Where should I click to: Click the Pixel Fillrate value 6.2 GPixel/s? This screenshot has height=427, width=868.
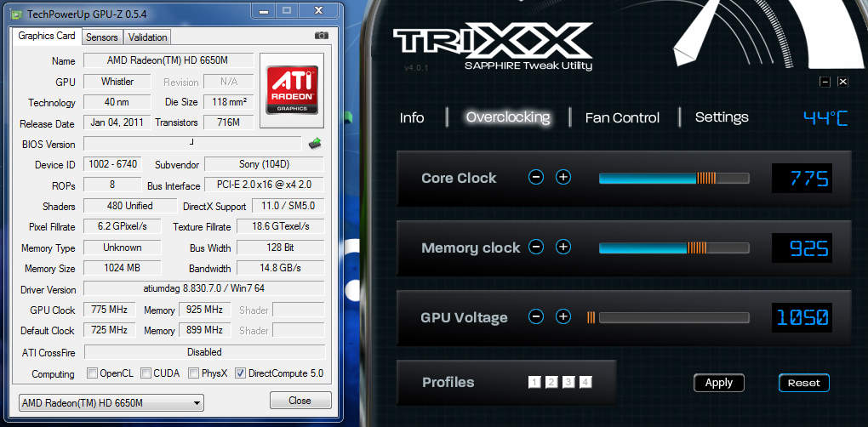(123, 226)
